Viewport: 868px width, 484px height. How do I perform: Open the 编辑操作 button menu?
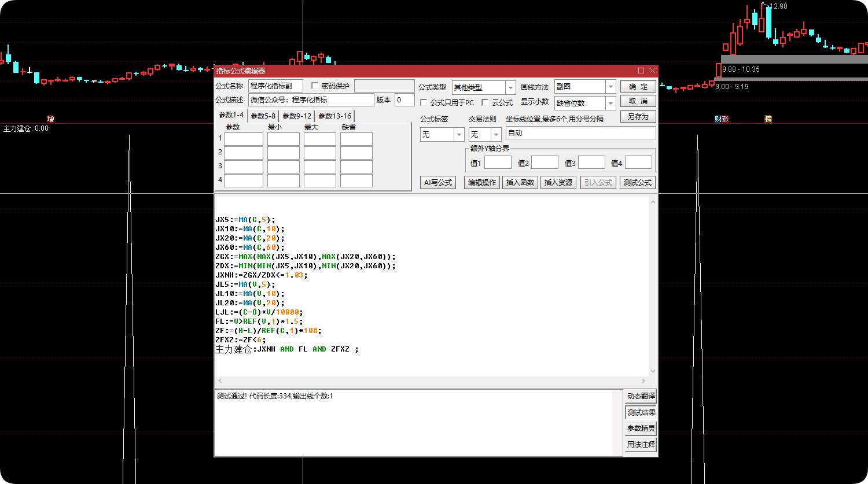(482, 182)
